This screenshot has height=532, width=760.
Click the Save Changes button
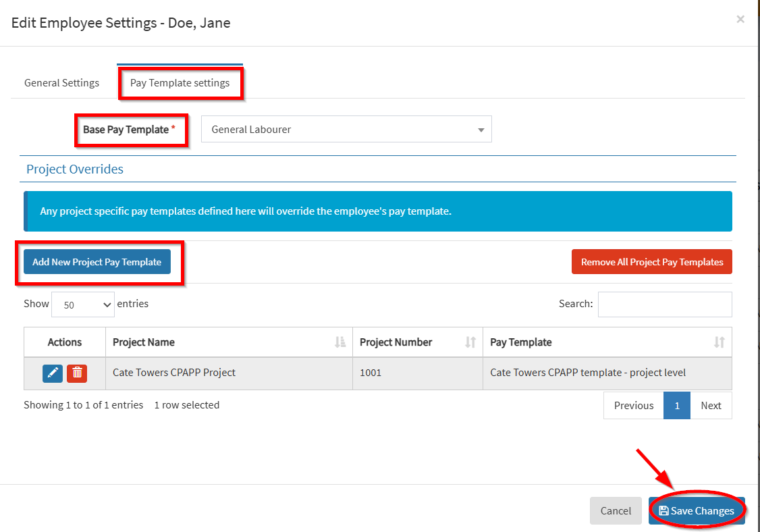coord(697,511)
